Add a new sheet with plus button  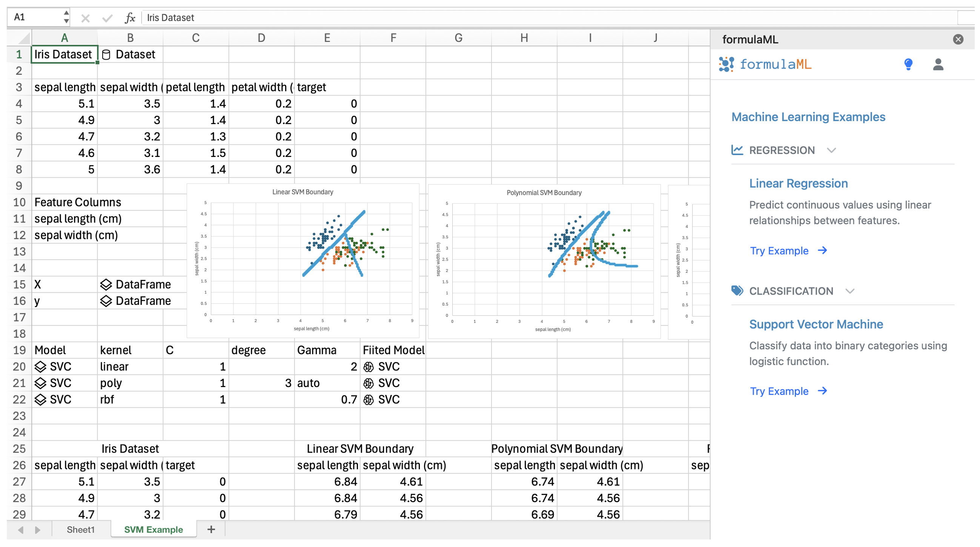click(211, 529)
